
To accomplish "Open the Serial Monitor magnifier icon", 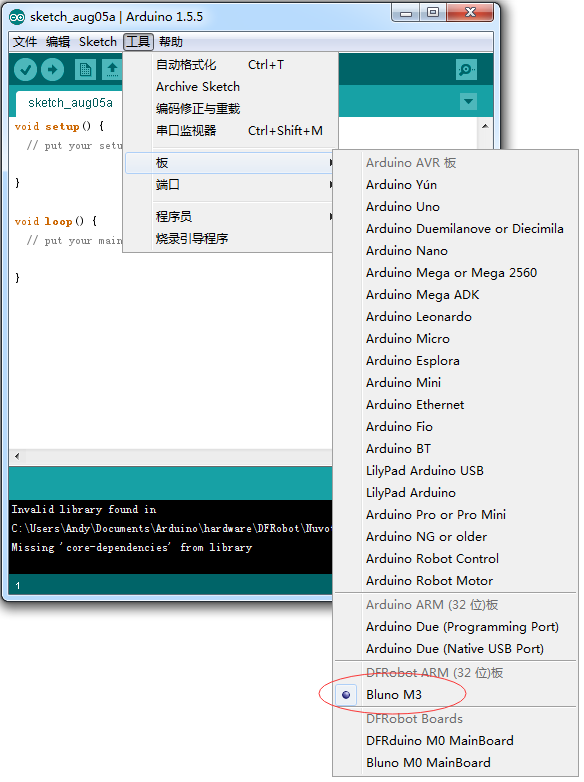I will (x=466, y=70).
